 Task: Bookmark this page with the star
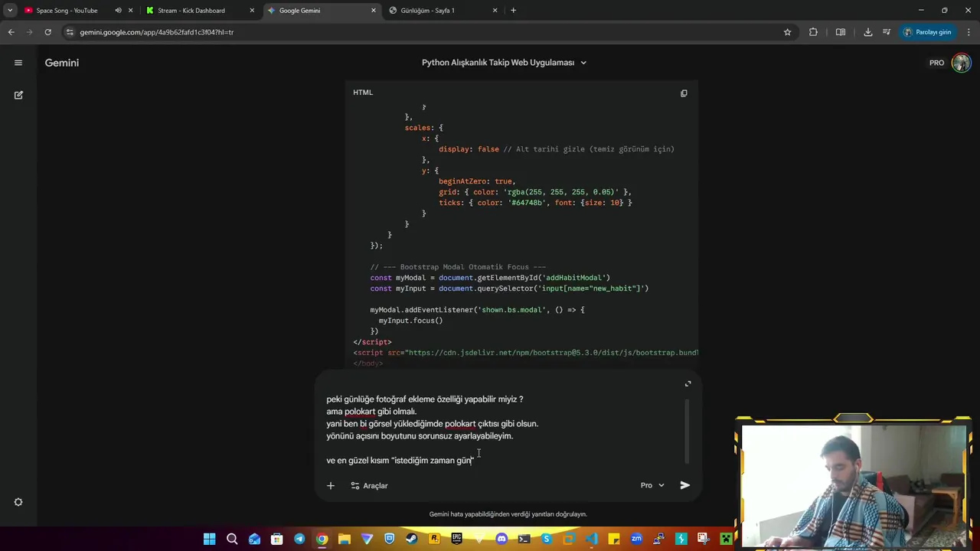[x=787, y=32]
